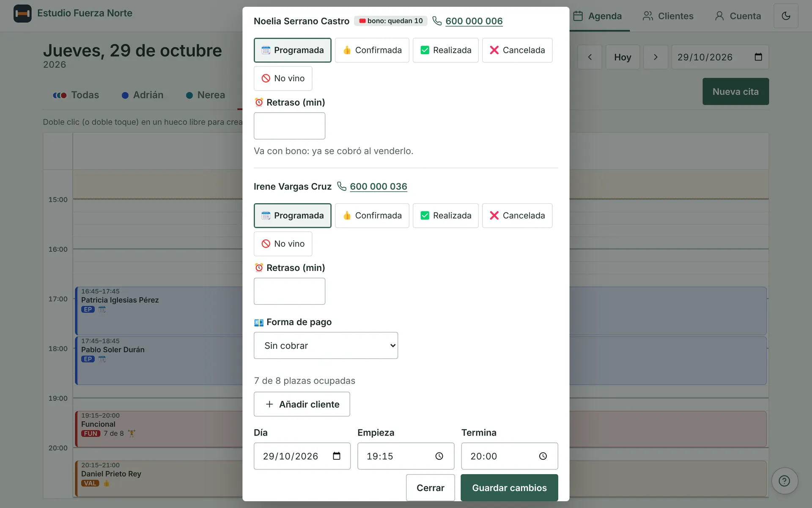Image resolution: width=812 pixels, height=508 pixels.
Task: Set Irene Vargas status to Programada
Action: click(293, 216)
